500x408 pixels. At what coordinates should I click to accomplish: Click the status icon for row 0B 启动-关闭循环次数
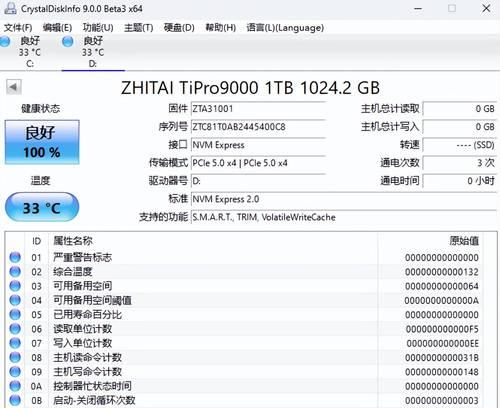(x=15, y=400)
